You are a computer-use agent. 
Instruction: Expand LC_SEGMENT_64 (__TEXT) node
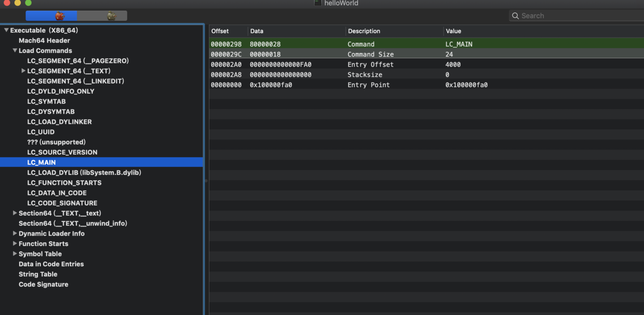(x=23, y=71)
